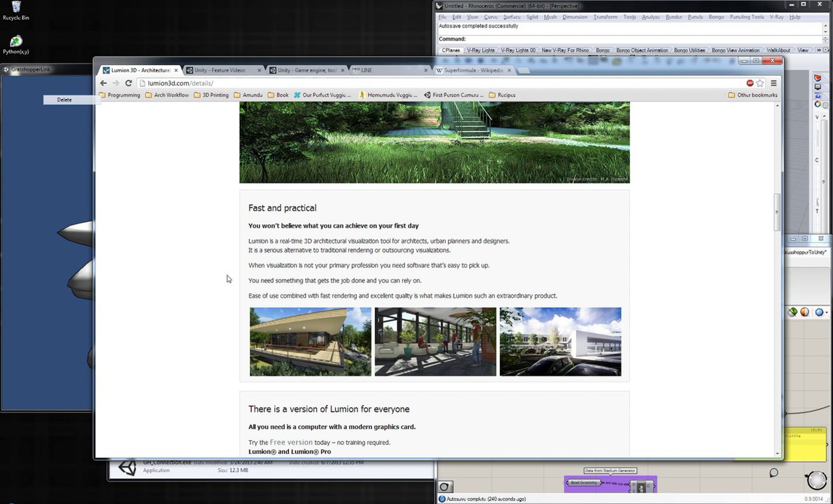Open the Python(x,y) desktop shortcut
Image resolution: width=833 pixels, height=504 pixels.
16,45
